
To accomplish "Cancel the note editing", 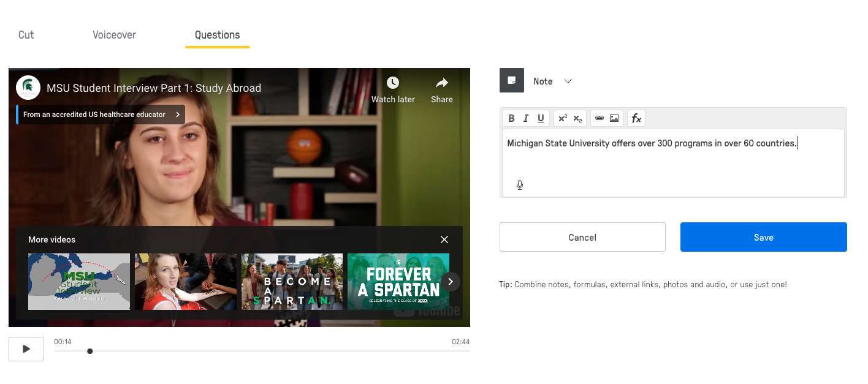I will [x=582, y=237].
